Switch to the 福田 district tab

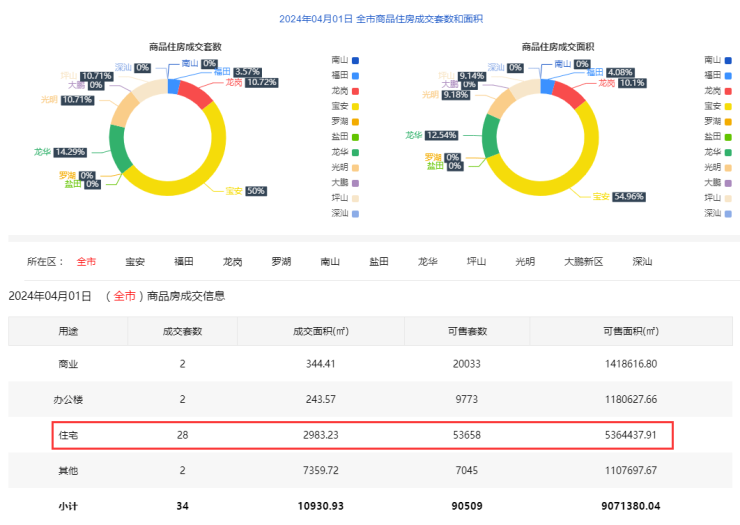point(184,262)
